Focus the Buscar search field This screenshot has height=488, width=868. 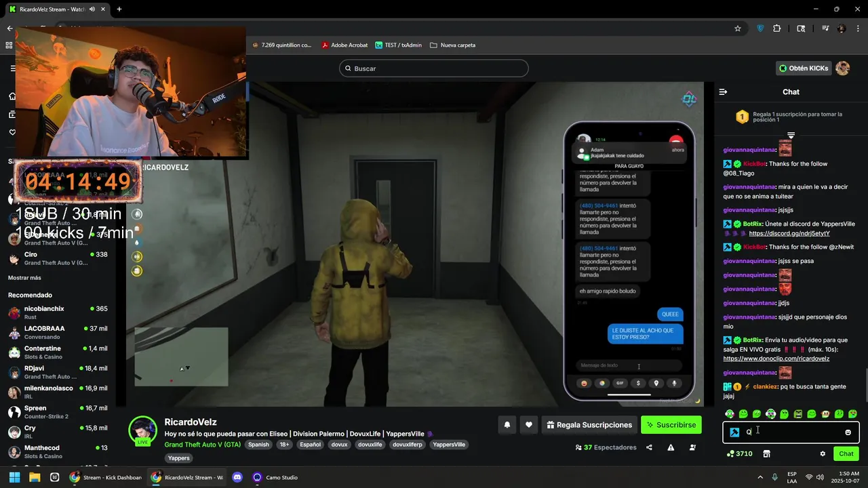point(434,68)
